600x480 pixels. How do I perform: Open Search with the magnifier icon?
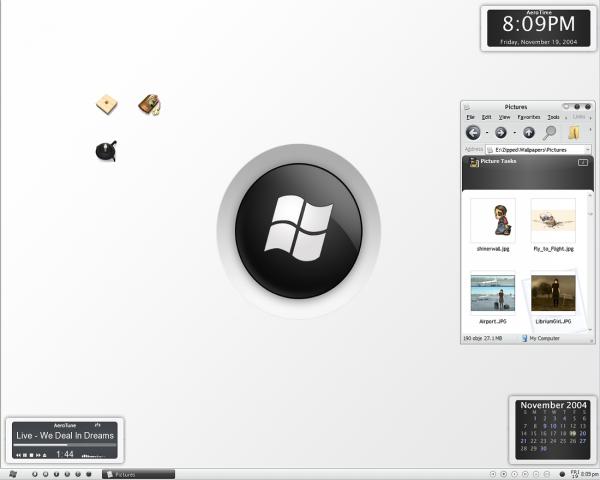point(549,132)
